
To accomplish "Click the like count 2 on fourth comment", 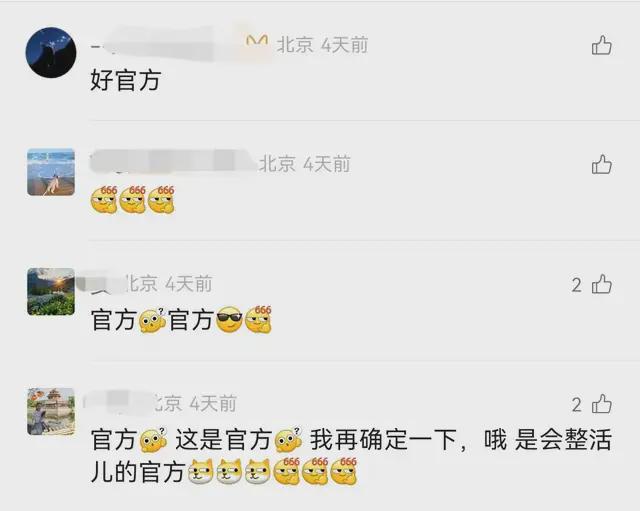I will click(576, 405).
